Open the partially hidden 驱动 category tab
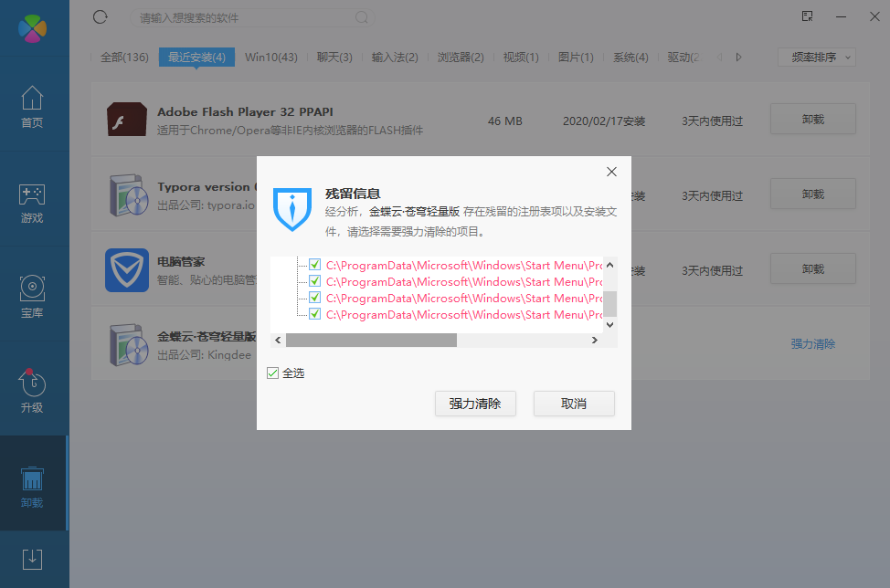890x588 pixels. (683, 58)
